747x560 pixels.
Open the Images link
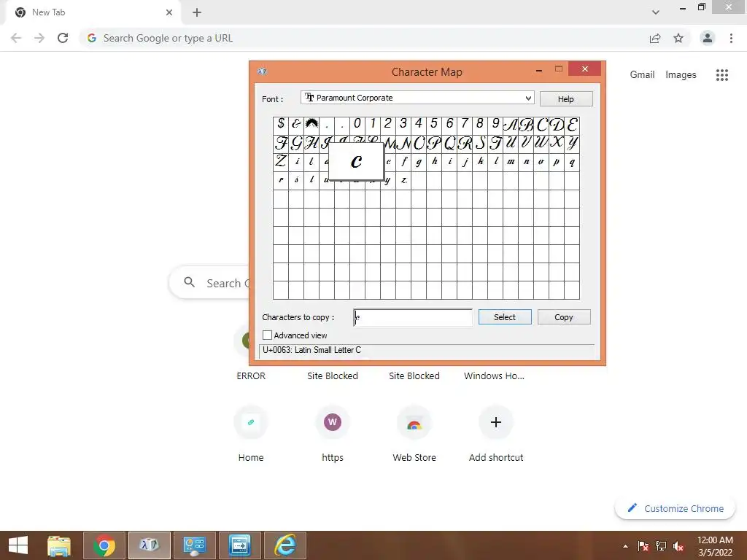(x=681, y=75)
